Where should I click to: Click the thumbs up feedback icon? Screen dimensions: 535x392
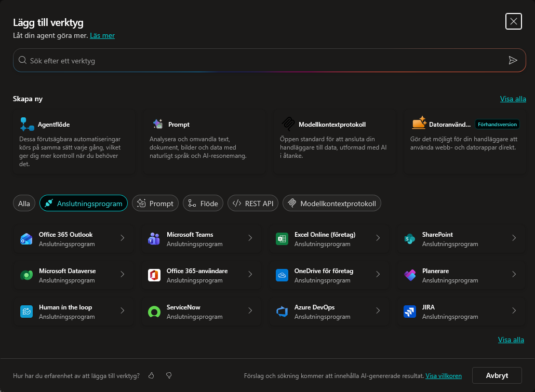click(151, 375)
